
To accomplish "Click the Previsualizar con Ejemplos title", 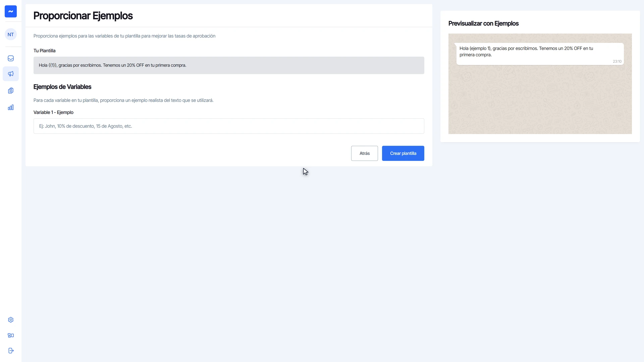I will click(x=483, y=23).
